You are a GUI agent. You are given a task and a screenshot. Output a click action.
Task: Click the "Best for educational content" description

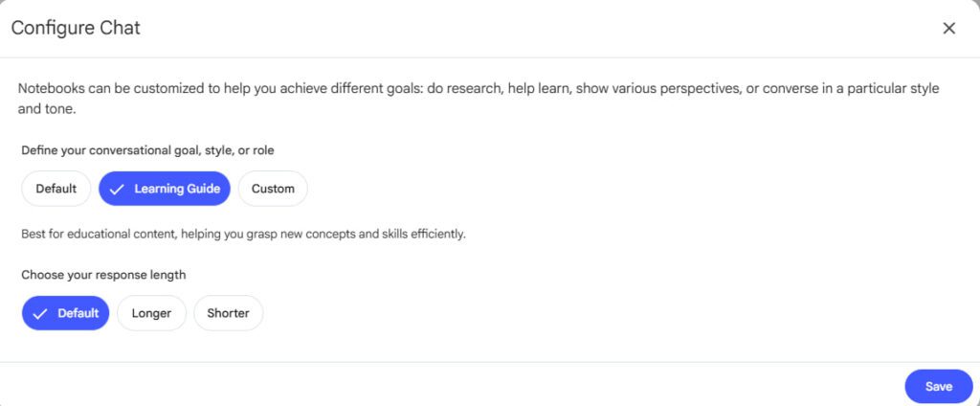pos(243,234)
